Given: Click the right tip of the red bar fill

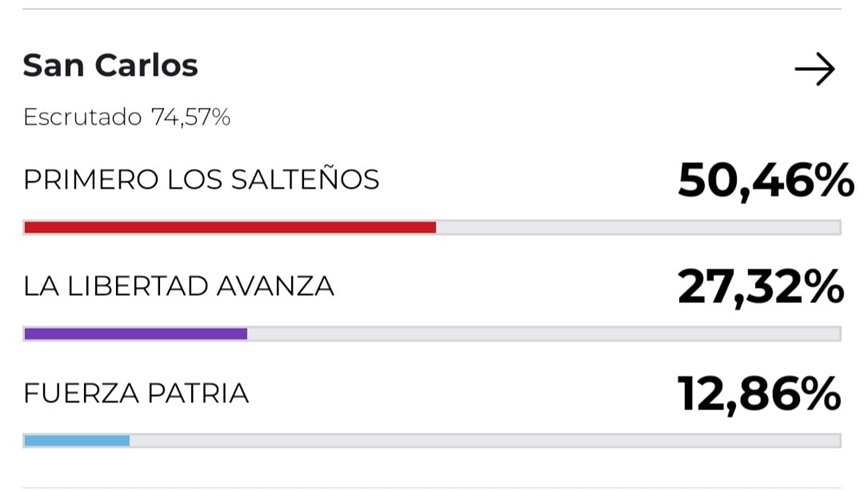Looking at the screenshot, I should click(433, 227).
